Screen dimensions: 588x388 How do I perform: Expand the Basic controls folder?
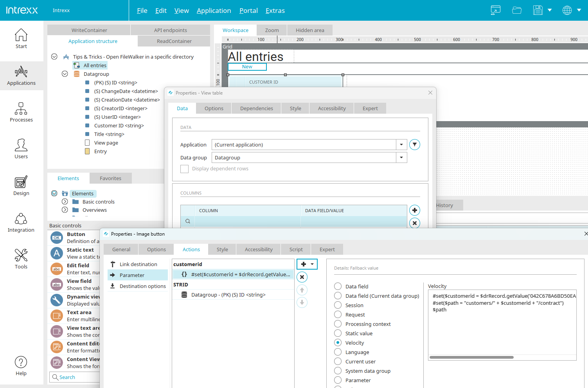point(65,202)
